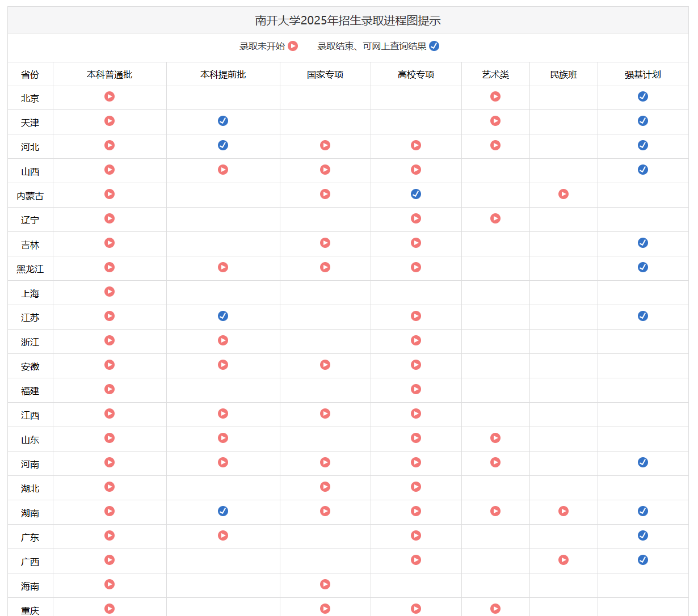Click the red not-started icon in the legend
698x616 pixels.
tap(293, 46)
